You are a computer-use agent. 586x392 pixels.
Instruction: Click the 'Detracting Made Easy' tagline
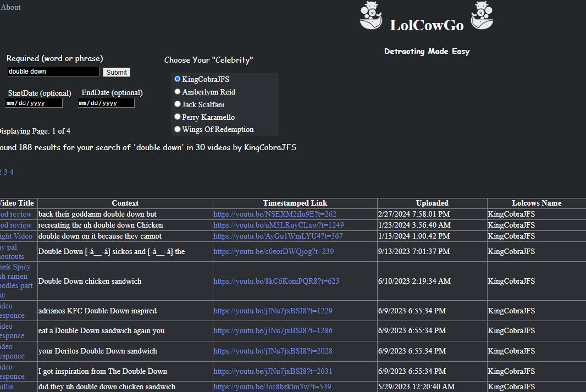[427, 51]
